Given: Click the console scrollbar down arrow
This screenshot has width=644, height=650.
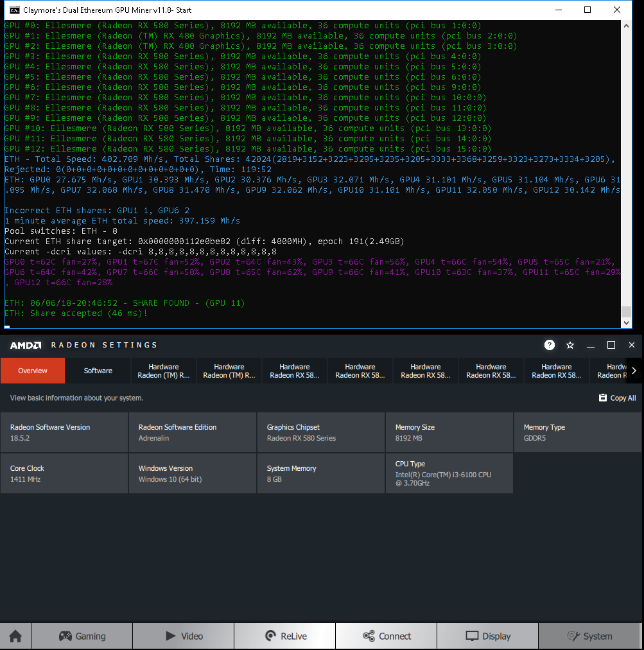Looking at the screenshot, I should (x=626, y=322).
